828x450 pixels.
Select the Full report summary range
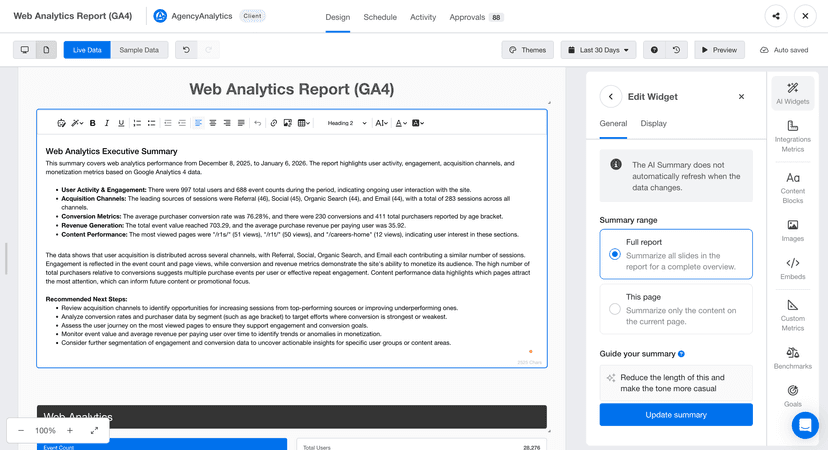tap(676, 254)
